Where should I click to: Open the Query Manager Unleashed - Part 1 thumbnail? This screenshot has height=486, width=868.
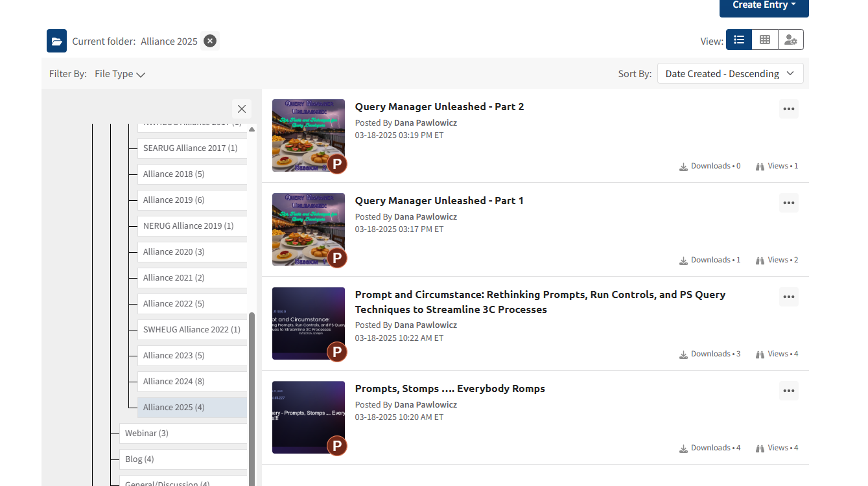(x=309, y=229)
